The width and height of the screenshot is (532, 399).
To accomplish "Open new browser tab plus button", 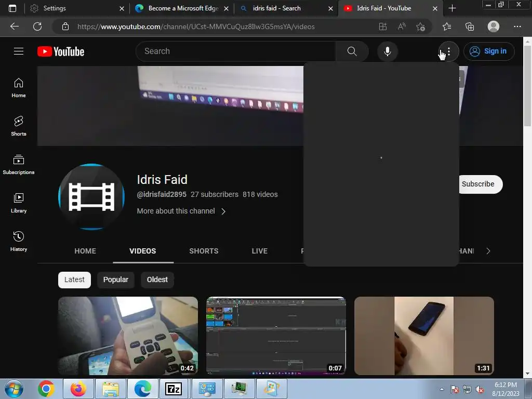I will 452,8.
